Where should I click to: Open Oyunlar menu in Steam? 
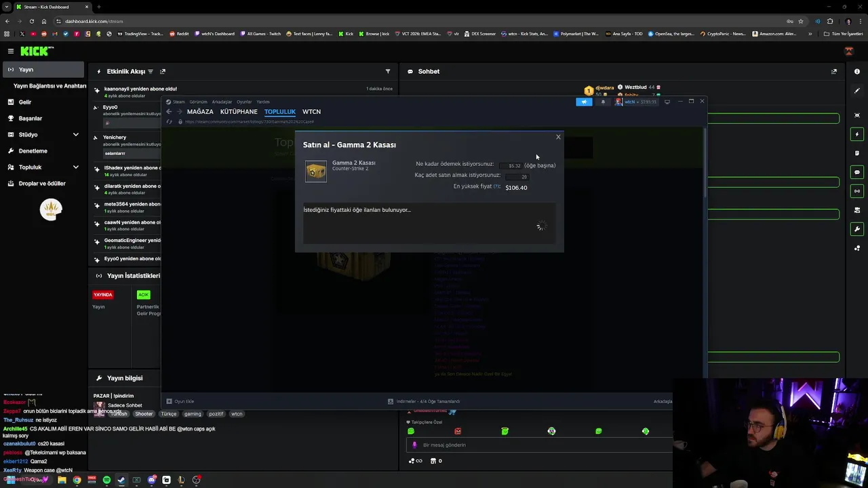(244, 102)
